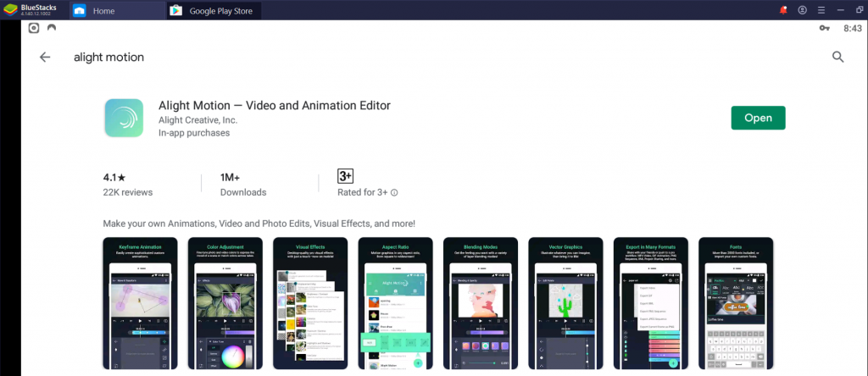This screenshot has height=376, width=868.
Task: Open the Aspect Ratio screenshot
Action: (x=395, y=303)
